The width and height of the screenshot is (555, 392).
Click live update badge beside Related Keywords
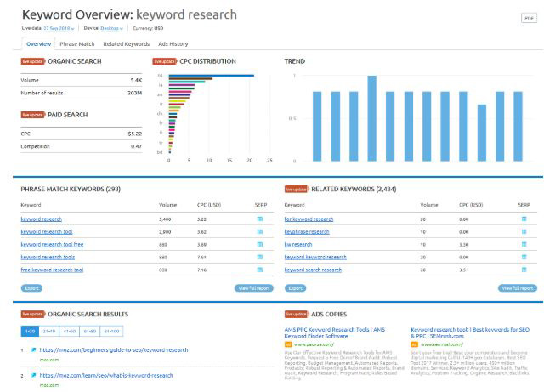pos(297,189)
